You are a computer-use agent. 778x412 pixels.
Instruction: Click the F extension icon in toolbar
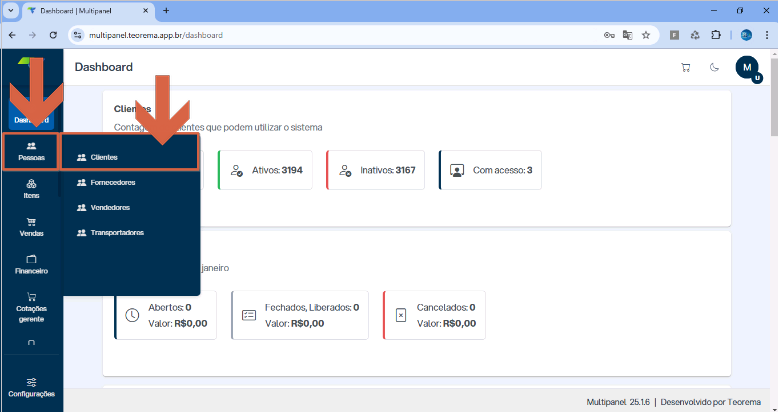coord(674,35)
